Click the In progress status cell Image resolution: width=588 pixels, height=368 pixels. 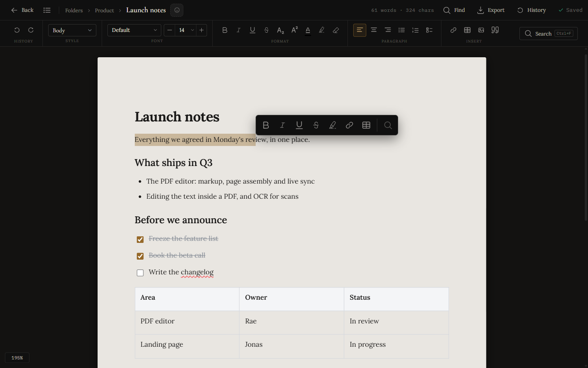click(x=396, y=346)
